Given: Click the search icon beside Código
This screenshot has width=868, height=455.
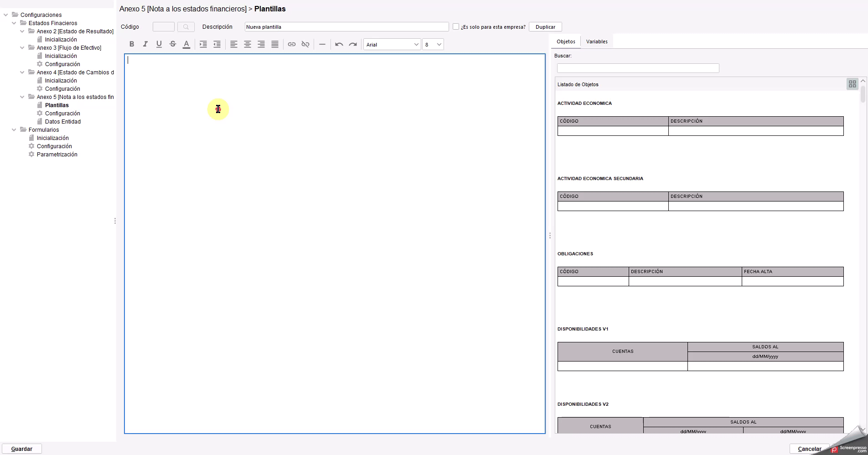Looking at the screenshot, I should point(186,27).
